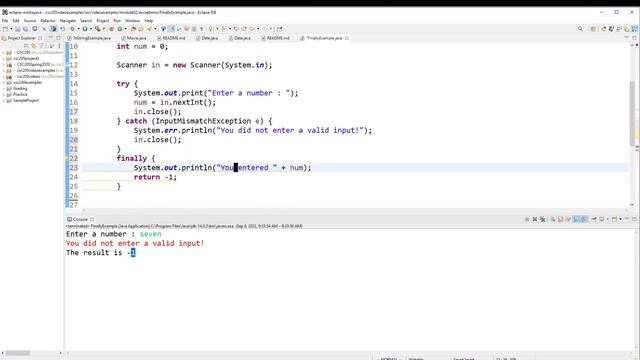Close the FinallyExample.java tab
This screenshot has height=360, width=640.
(x=347, y=38)
